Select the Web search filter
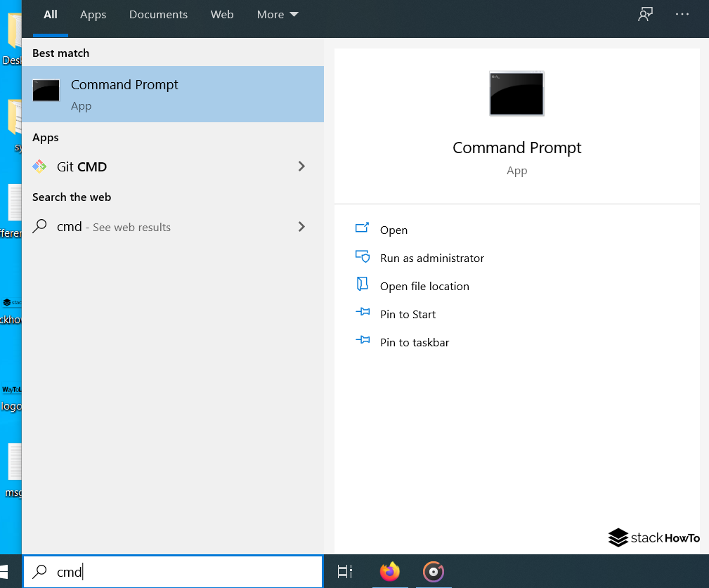Viewport: 709px width, 588px height. click(x=222, y=14)
